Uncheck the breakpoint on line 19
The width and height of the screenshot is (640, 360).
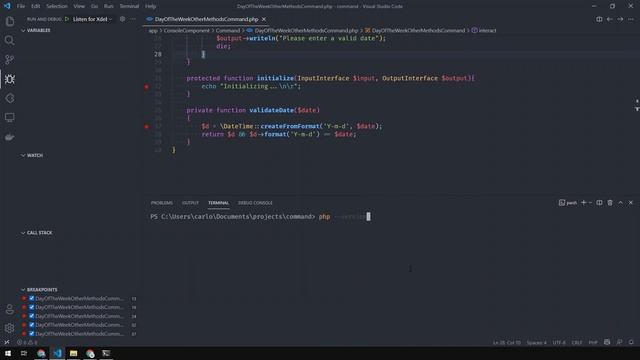click(x=31, y=307)
